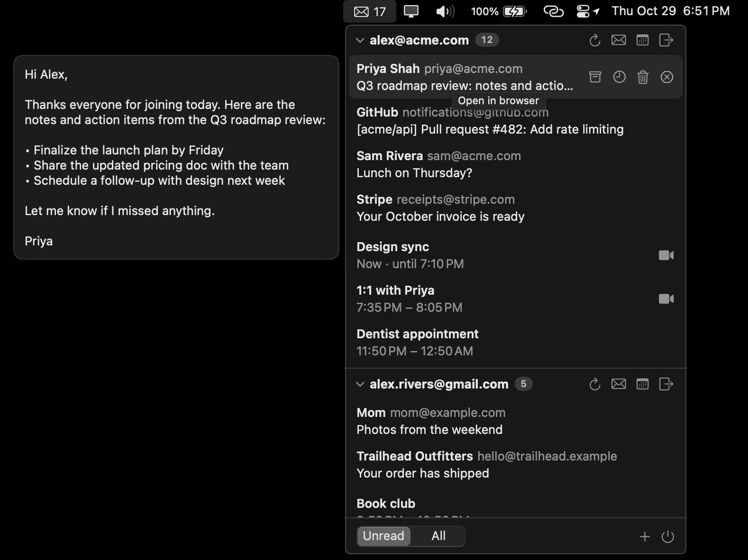Click the 5 unread badge beside alex.rivers@gmail.com
Screen dimensions: 748x560
click(x=523, y=384)
